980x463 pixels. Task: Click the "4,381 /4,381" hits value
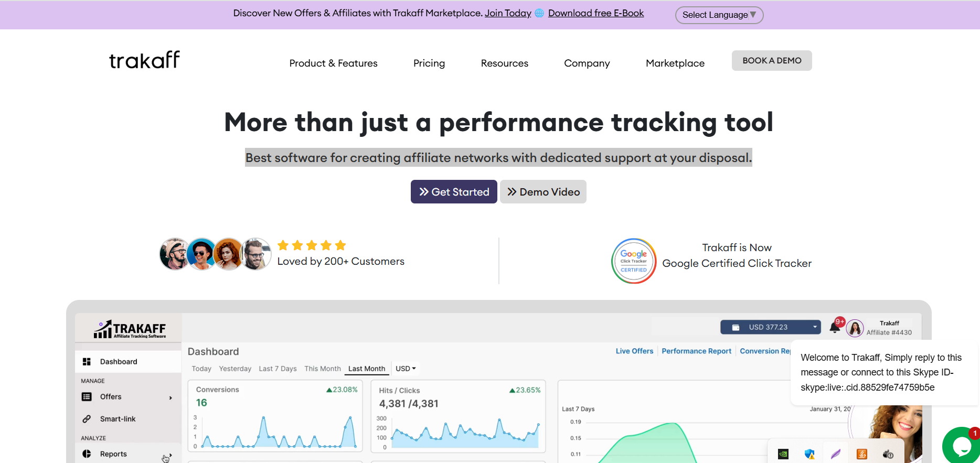pyautogui.click(x=409, y=404)
